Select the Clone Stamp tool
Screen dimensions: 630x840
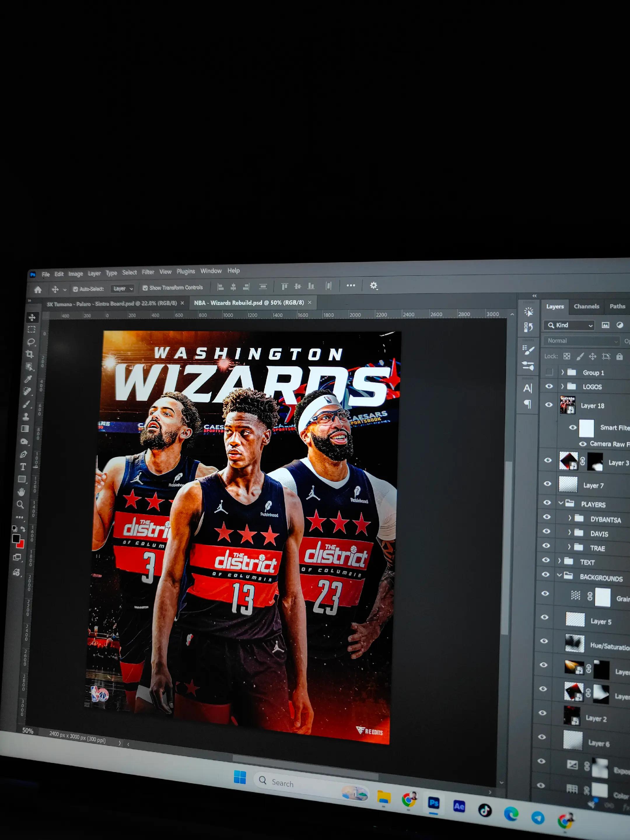point(25,416)
